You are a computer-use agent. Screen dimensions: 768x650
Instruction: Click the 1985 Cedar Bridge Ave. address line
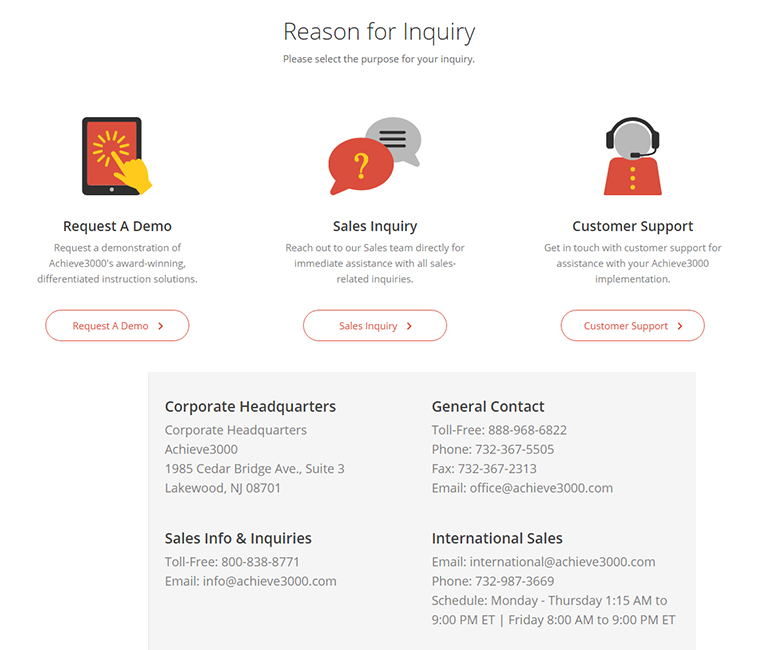(x=254, y=468)
